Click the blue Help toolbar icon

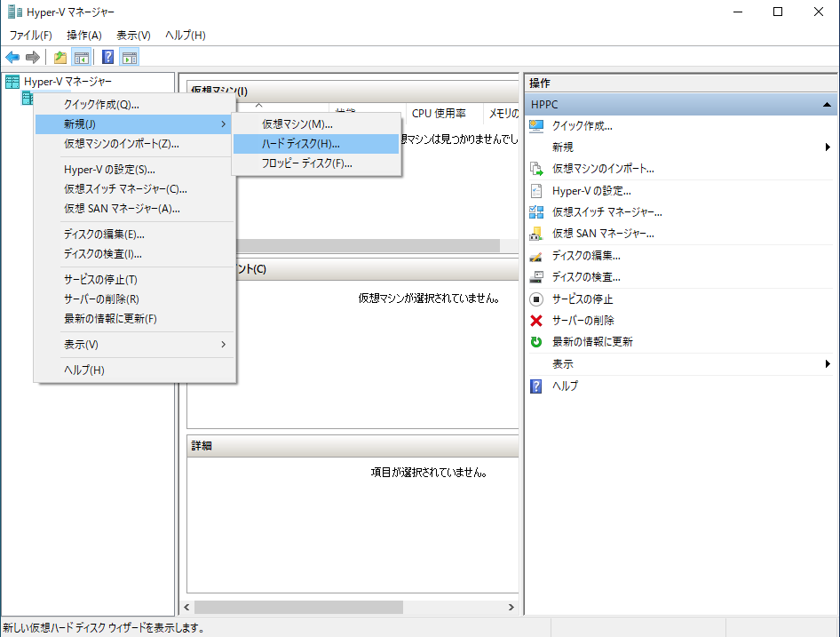click(107, 57)
